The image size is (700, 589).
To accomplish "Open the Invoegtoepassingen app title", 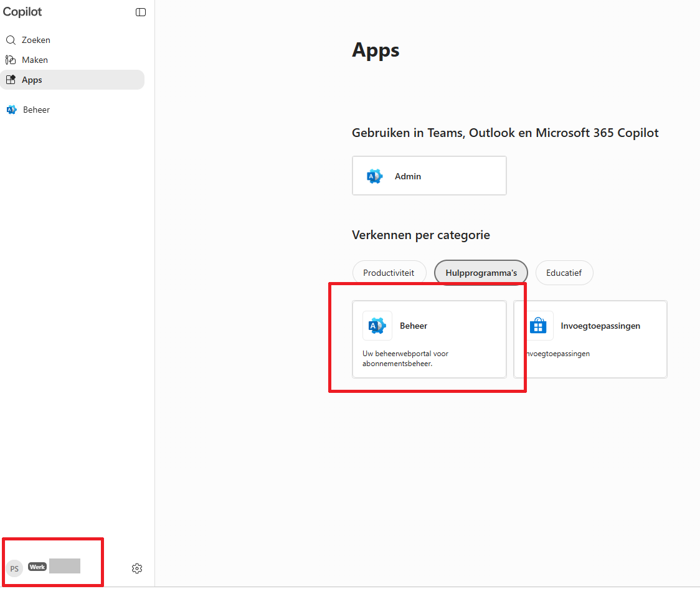I will point(600,326).
